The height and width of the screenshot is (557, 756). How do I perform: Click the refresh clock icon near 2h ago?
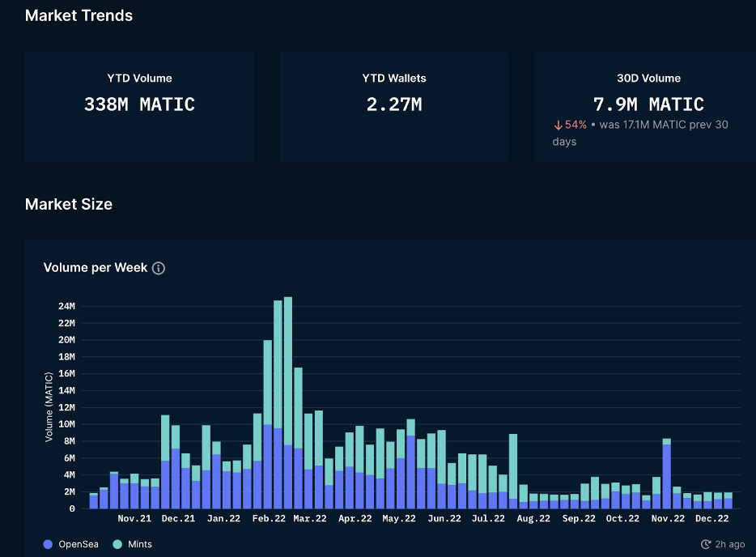(706, 545)
